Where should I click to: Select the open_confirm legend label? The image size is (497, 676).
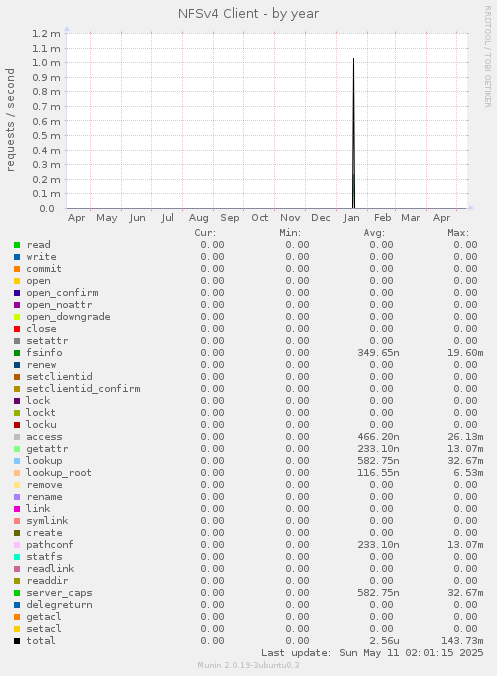63,293
